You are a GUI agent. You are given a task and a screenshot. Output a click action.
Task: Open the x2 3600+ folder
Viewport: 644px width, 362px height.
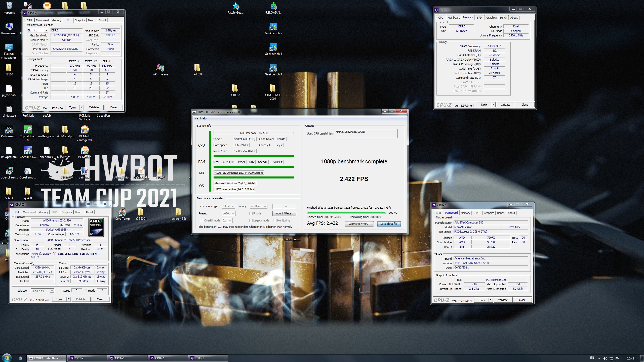(141, 214)
